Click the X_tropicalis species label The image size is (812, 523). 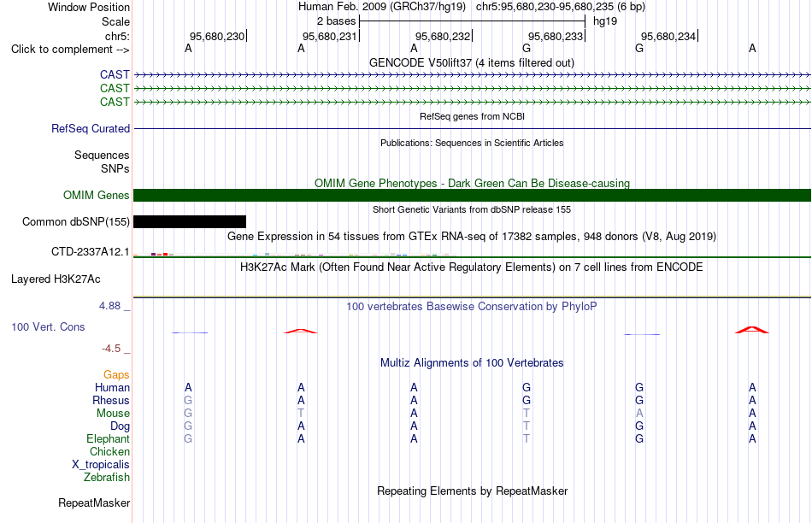[x=101, y=465]
